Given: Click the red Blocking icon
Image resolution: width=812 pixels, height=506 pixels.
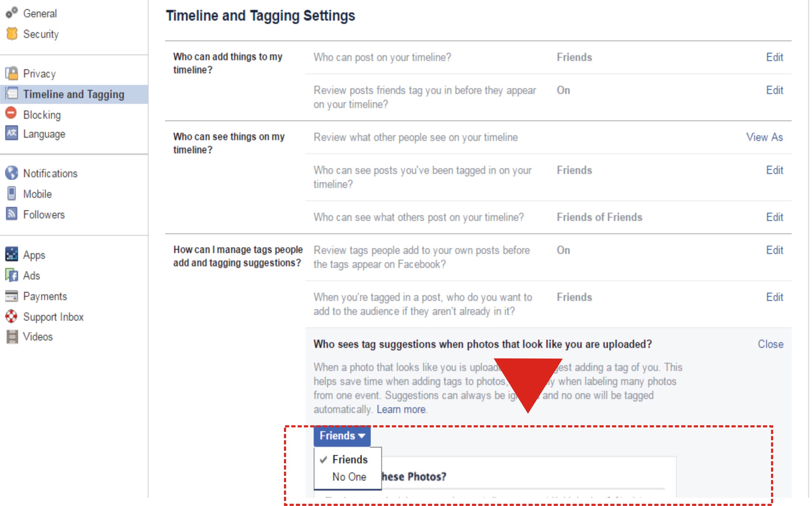Looking at the screenshot, I should (x=11, y=113).
